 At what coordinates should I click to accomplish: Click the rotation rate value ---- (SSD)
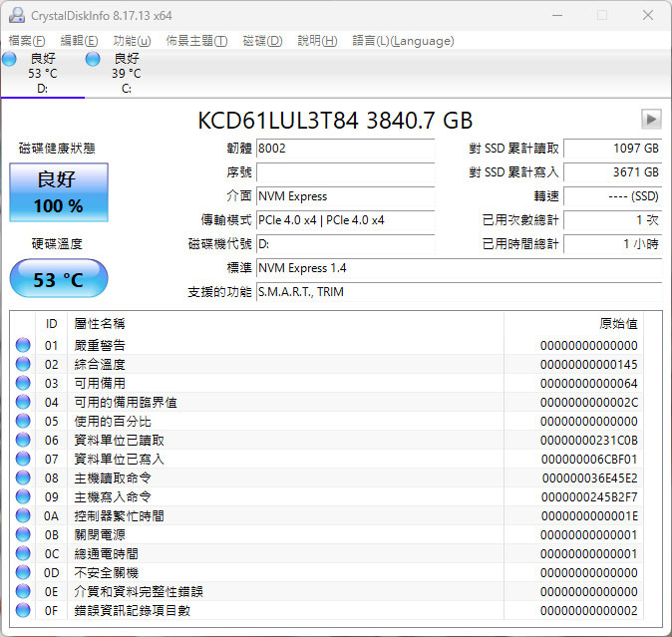tap(613, 196)
